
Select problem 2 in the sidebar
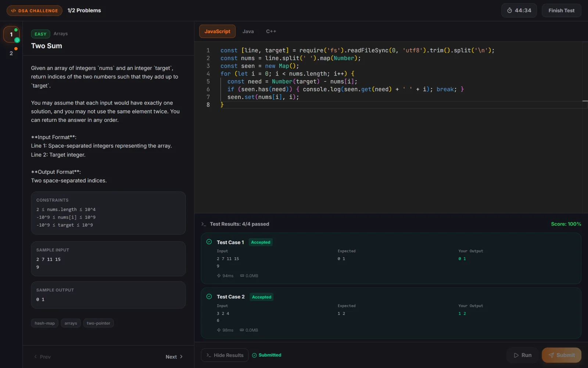(x=11, y=53)
